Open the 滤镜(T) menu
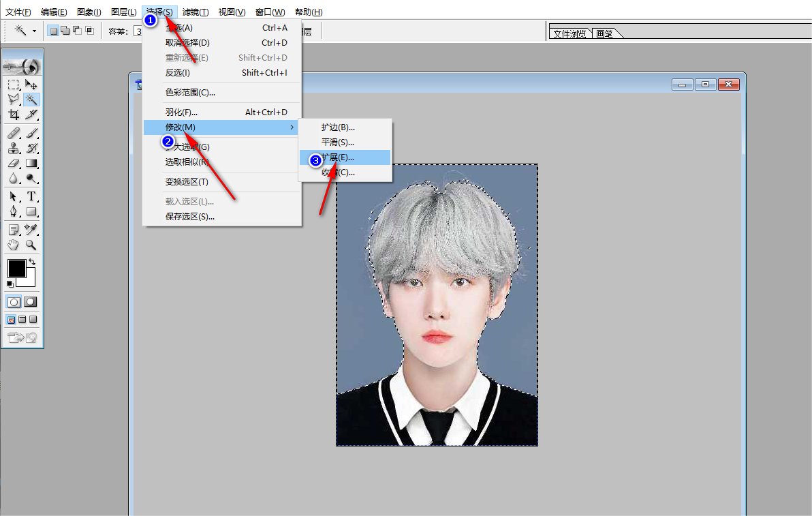The image size is (812, 516). pyautogui.click(x=196, y=12)
